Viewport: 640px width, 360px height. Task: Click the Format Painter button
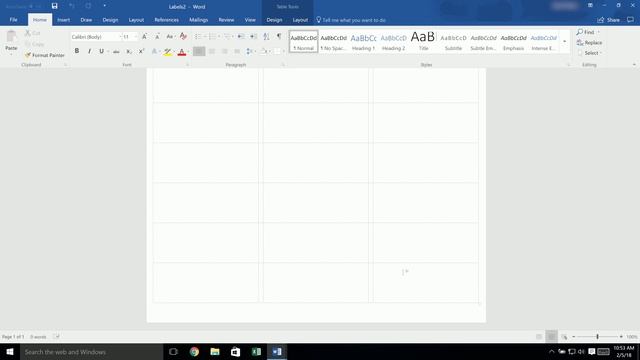click(x=44, y=55)
